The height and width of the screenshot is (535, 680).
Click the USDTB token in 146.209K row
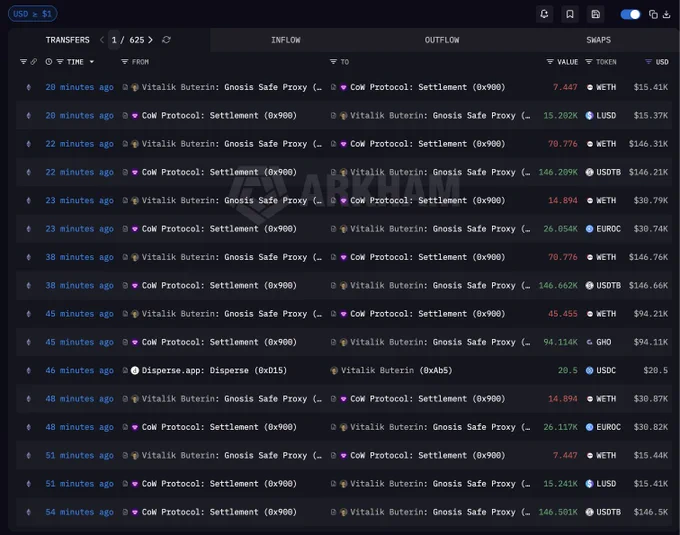tap(608, 172)
